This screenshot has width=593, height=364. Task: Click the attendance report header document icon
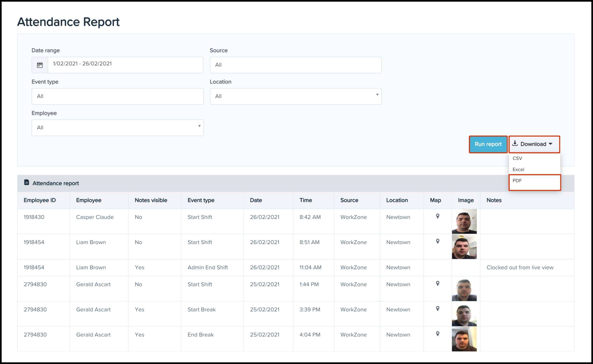pyautogui.click(x=26, y=182)
